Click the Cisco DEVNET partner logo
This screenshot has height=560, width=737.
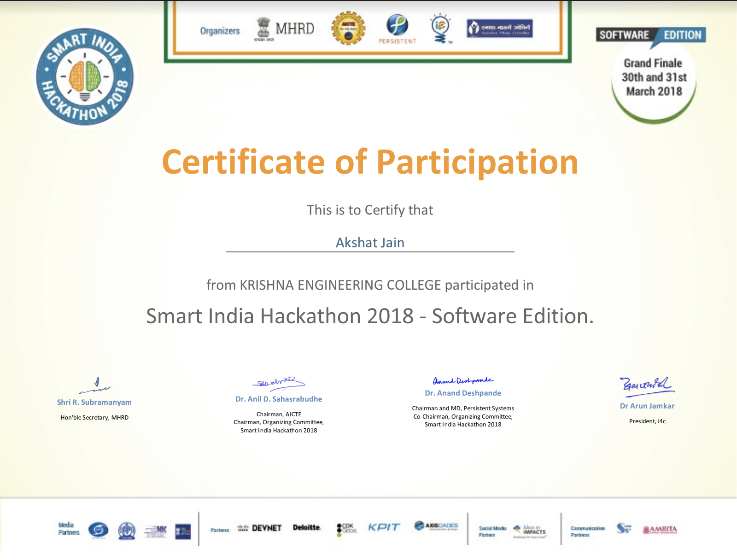[x=260, y=528]
